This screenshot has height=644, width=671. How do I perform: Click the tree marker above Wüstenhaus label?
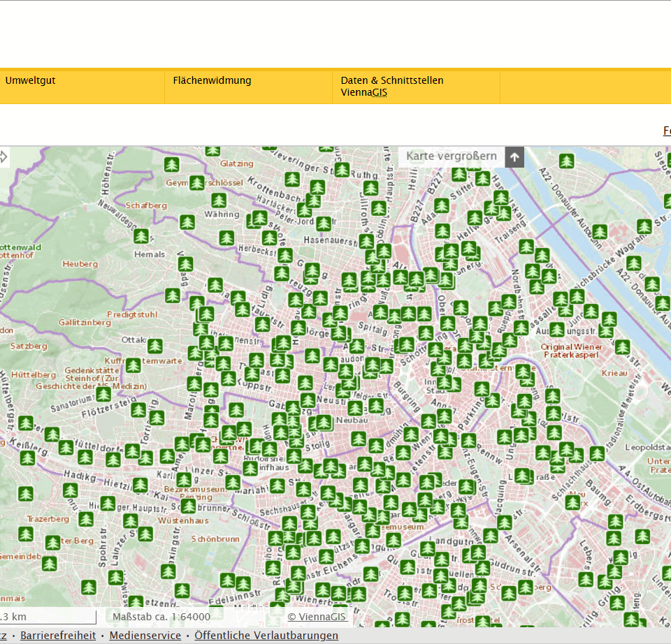pyautogui.click(x=188, y=506)
